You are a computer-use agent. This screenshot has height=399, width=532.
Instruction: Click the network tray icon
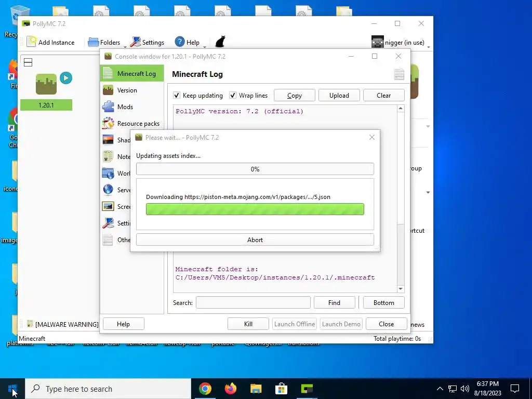point(453,389)
